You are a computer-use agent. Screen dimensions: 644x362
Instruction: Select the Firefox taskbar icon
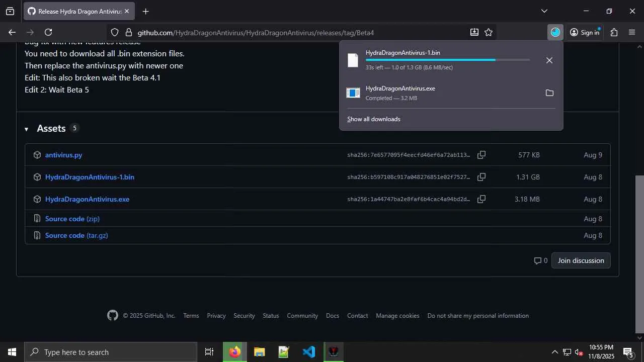point(235,352)
